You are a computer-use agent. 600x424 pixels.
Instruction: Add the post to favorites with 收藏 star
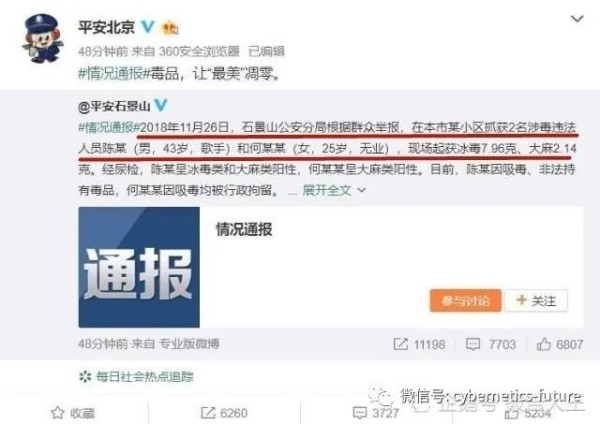[x=73, y=413]
